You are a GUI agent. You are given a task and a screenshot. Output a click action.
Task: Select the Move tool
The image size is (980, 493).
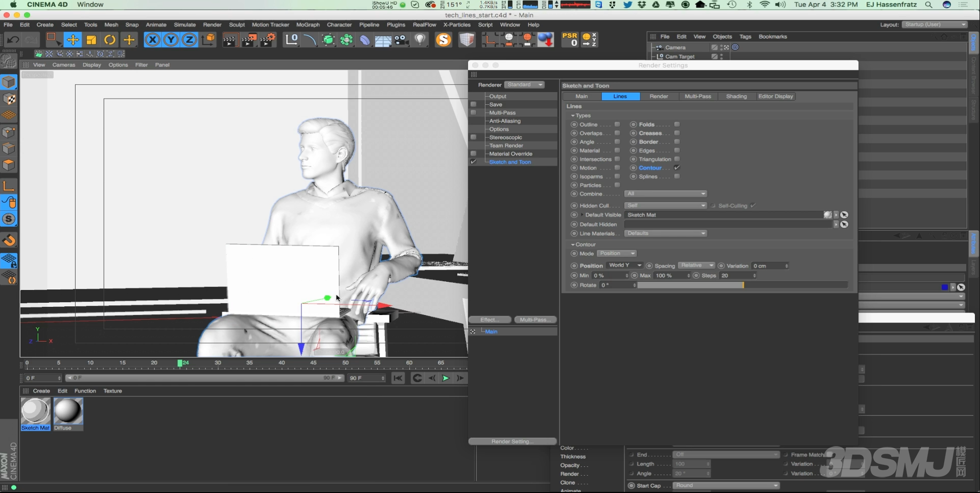[x=73, y=39]
